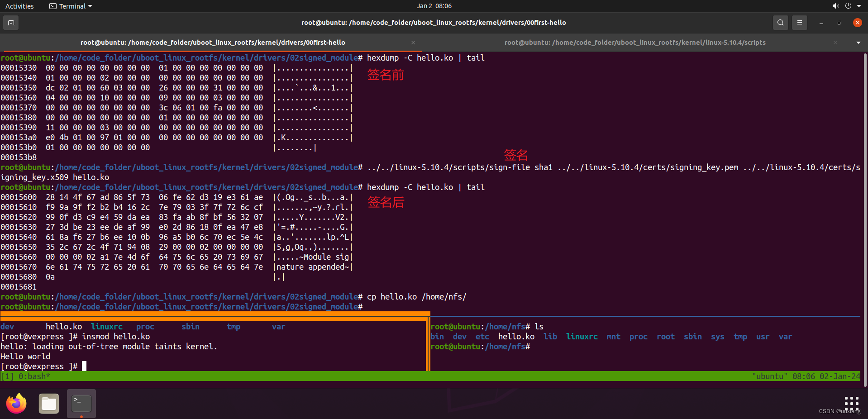The image size is (868, 419).
Task: Click 'mnt' directory in the nfs listing
Action: pyautogui.click(x=613, y=337)
